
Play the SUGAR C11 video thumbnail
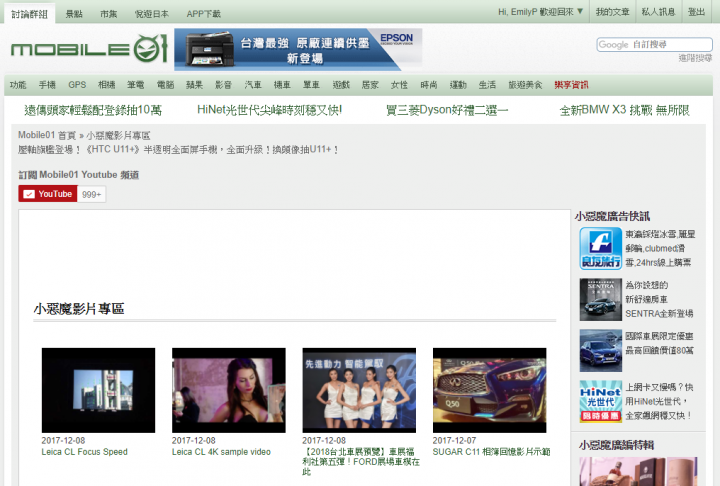(489, 390)
